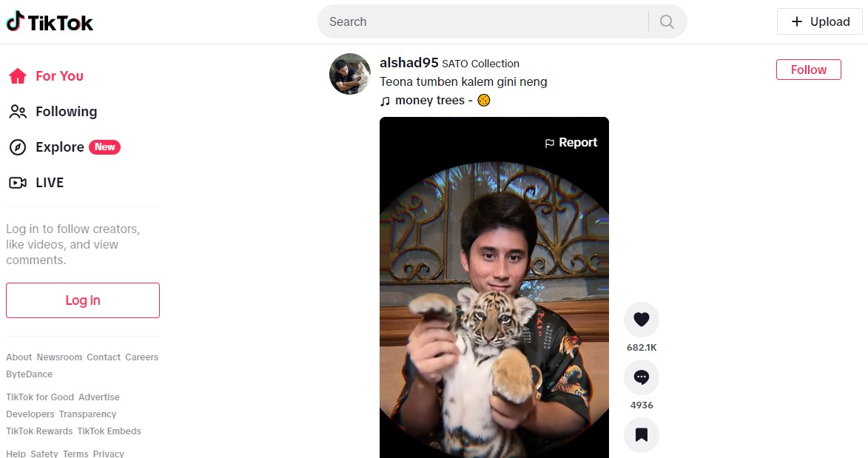
Task: Select the Following sidebar icon
Action: click(x=18, y=112)
